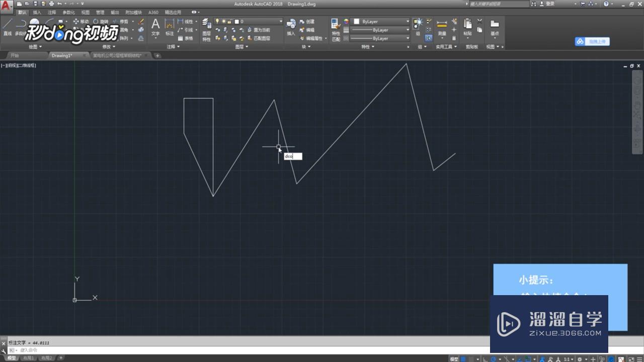
Task: Click Match Layer (匹配图层)
Action: click(259, 38)
